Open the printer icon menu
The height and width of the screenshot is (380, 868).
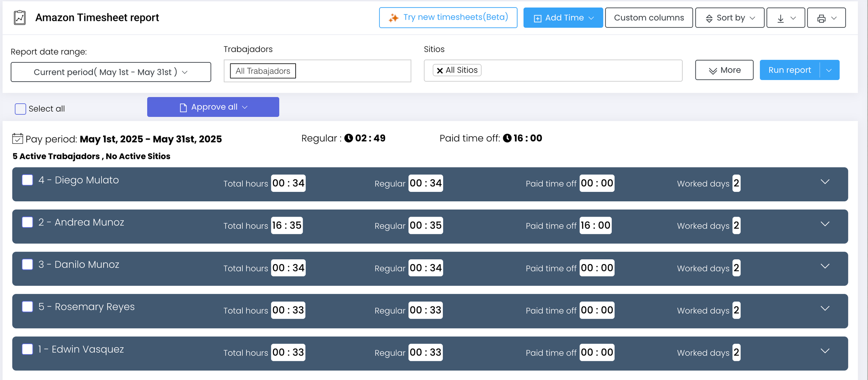826,18
